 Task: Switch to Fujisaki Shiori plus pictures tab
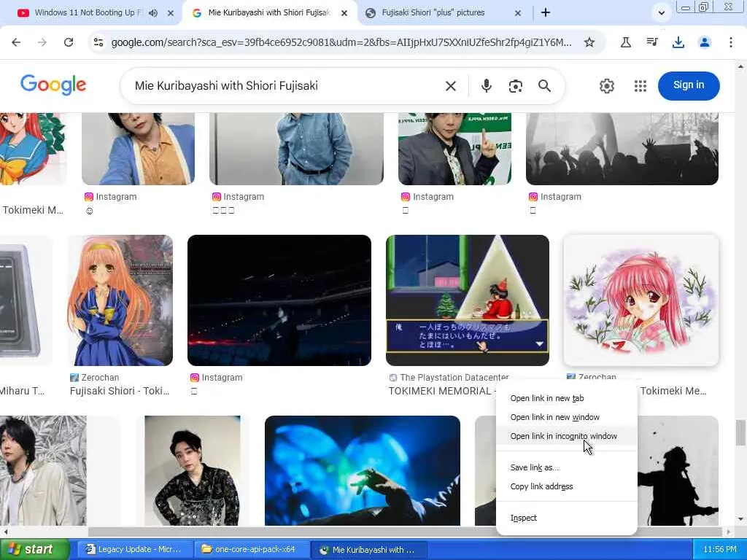click(433, 13)
